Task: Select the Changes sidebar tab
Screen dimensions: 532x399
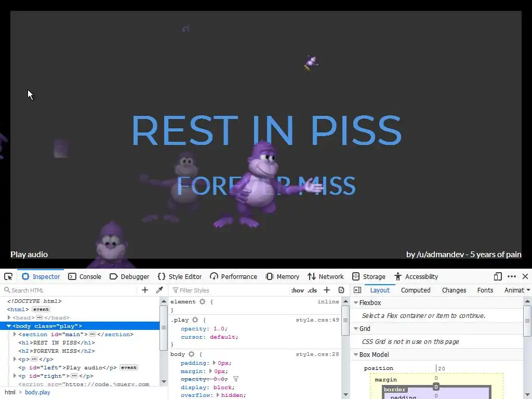Action: click(454, 290)
